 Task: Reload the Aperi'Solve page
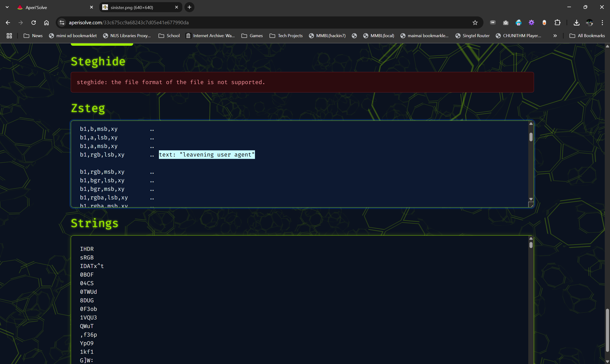pyautogui.click(x=34, y=23)
